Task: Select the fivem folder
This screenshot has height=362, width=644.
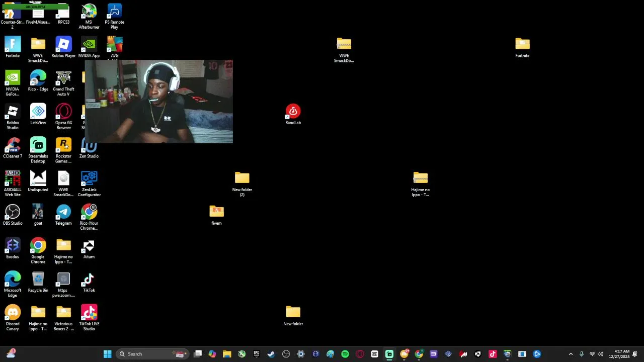Action: click(216, 215)
